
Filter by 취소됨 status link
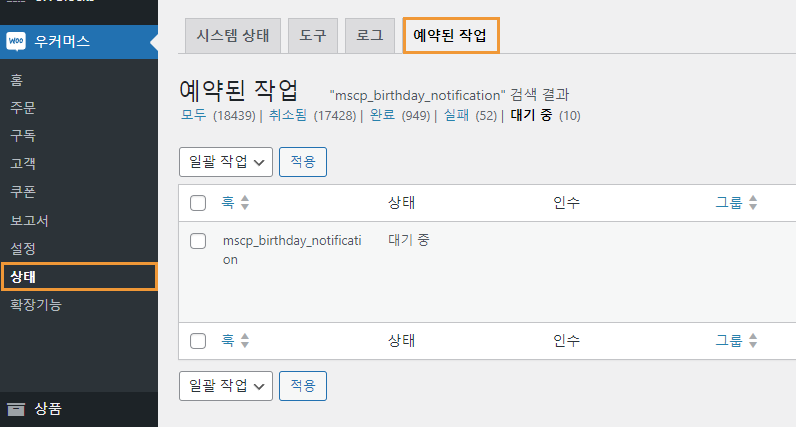pyautogui.click(x=288, y=115)
